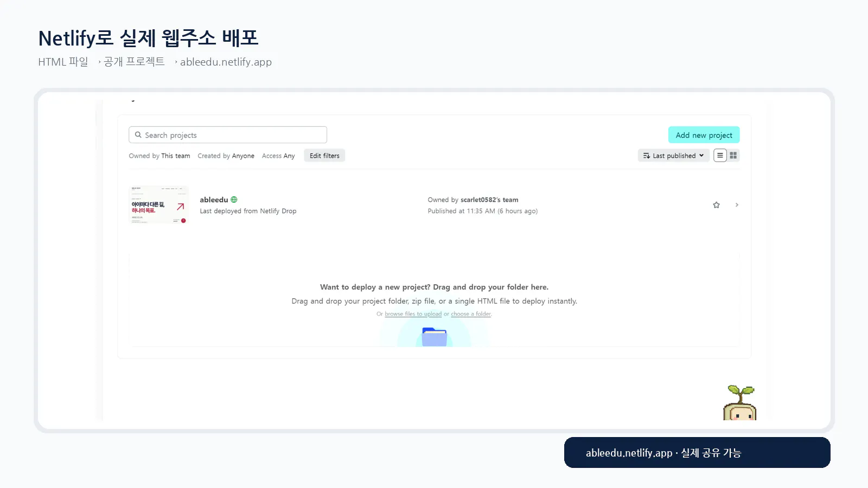Open ableedu details with chevron arrow
Screen dimensions: 868x488
(737, 205)
